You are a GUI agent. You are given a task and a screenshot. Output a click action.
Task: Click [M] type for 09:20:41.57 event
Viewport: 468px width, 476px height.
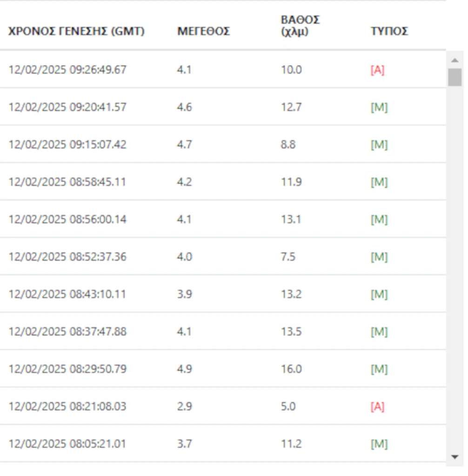point(379,107)
